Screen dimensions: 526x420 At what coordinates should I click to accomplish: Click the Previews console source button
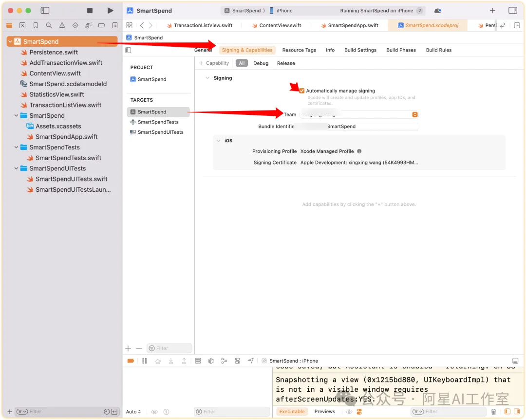[324, 412]
